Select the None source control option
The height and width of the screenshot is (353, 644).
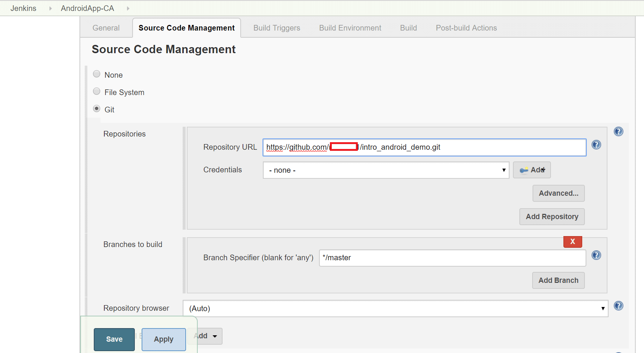click(x=97, y=74)
